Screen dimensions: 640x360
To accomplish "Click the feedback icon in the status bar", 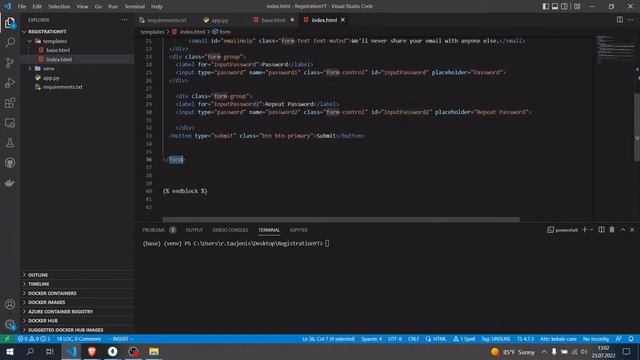I will click(x=619, y=339).
